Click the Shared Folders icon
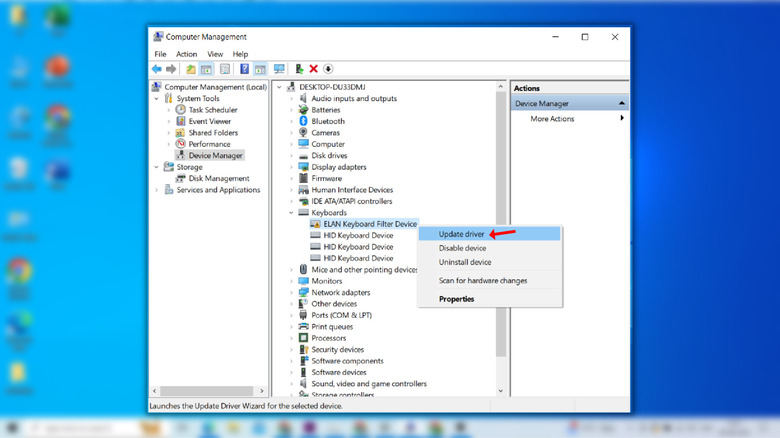Image resolution: width=780 pixels, height=438 pixels. (181, 132)
